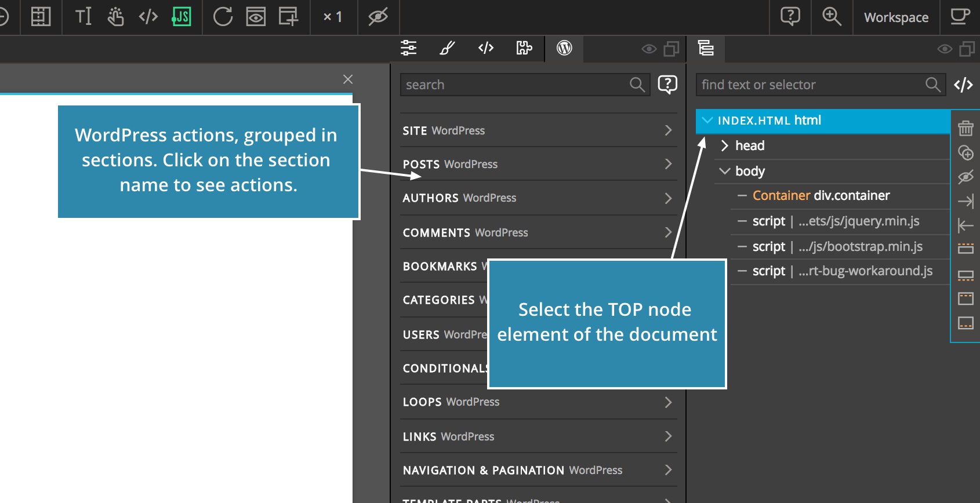Switch to the properties sliders tab
Image resolution: width=980 pixels, height=503 pixels.
point(408,48)
